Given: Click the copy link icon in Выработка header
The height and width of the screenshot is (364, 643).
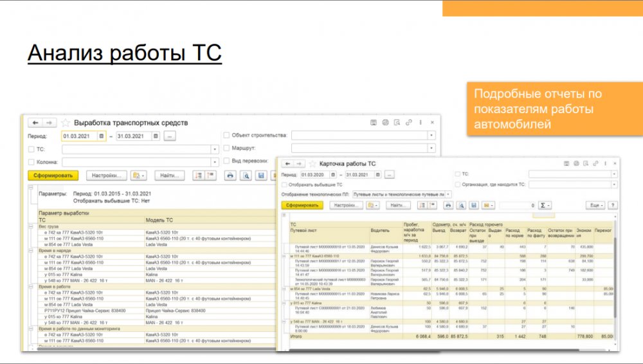Looking at the screenshot, I should coord(408,122).
